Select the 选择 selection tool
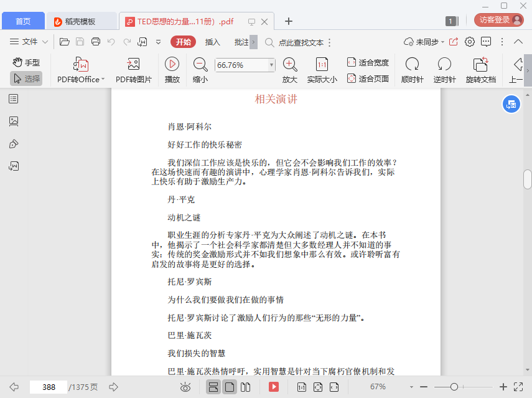The image size is (532, 398). click(x=26, y=78)
